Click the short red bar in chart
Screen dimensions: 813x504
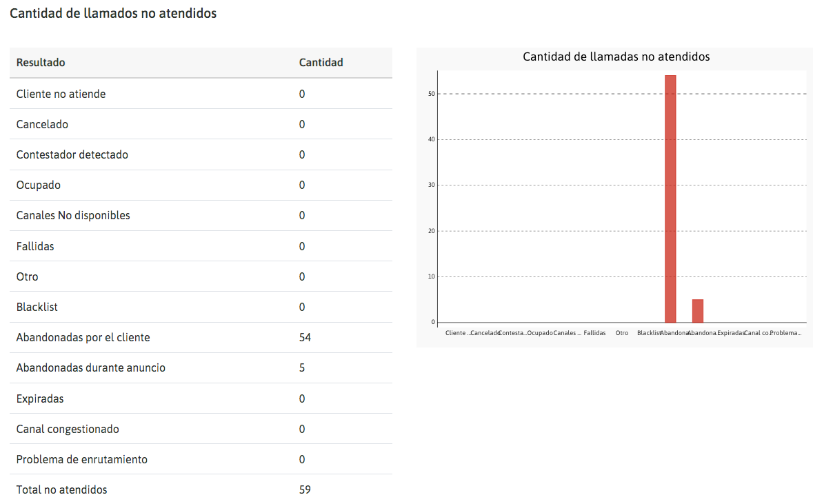[x=698, y=311]
